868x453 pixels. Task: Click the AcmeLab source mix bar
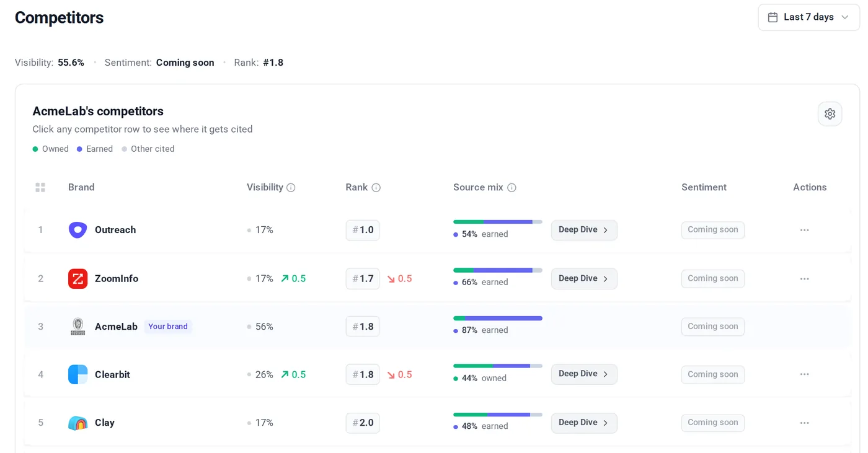coord(498,319)
